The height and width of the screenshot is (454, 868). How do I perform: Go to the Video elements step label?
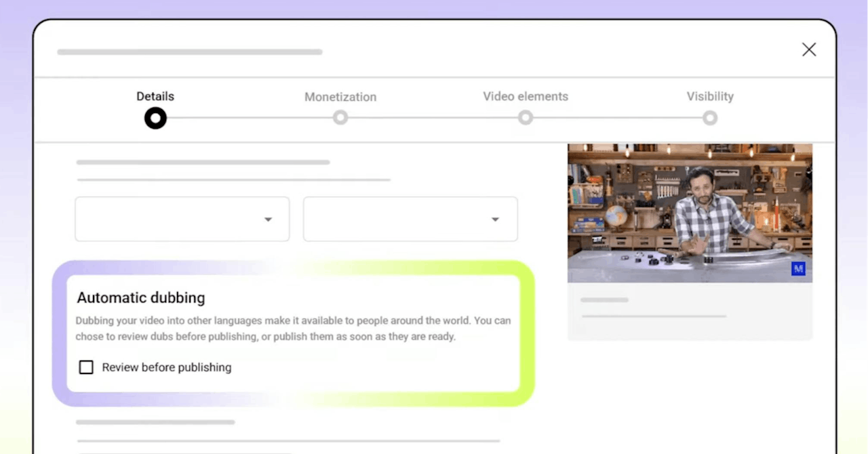click(x=526, y=96)
